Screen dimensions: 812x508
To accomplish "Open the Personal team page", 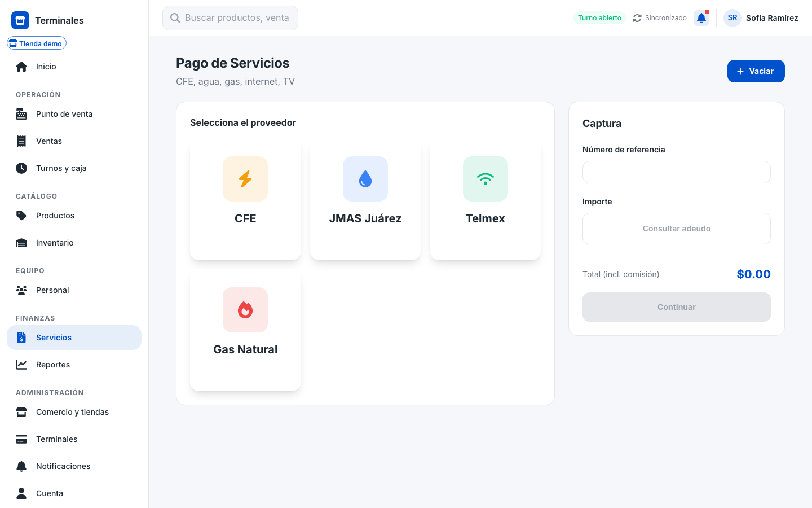I will pyautogui.click(x=74, y=290).
